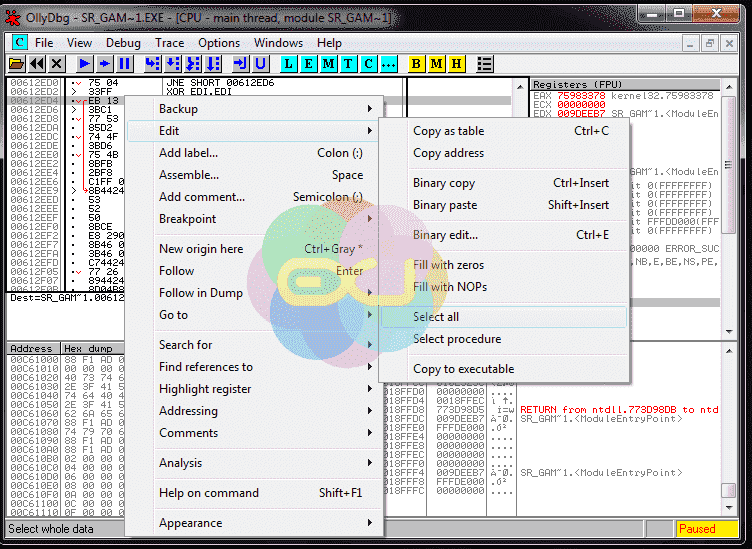
Task: Click the U (till user code) icon
Action: pos(260,63)
